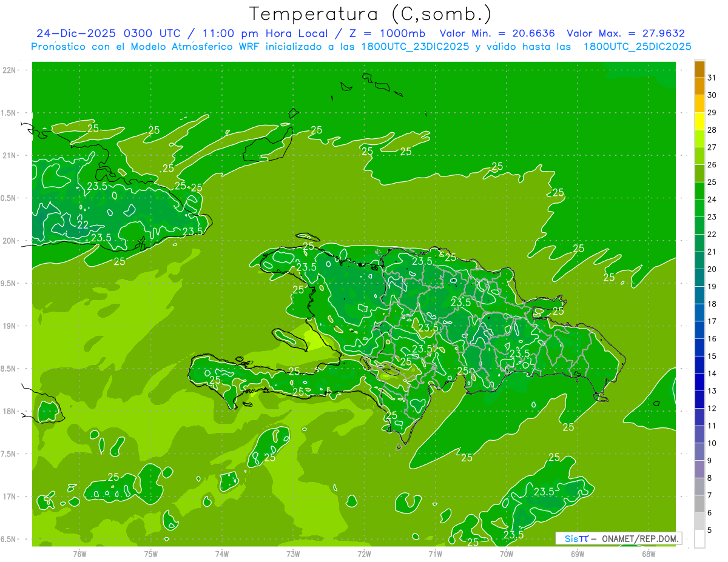This screenshot has width=728, height=562.
Task: Click the "Z = 1000mb" level text
Action: [386, 33]
